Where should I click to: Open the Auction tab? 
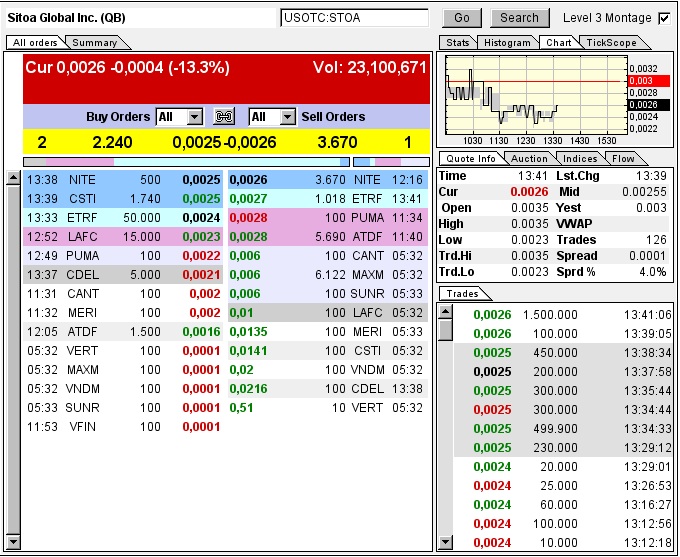(x=529, y=159)
